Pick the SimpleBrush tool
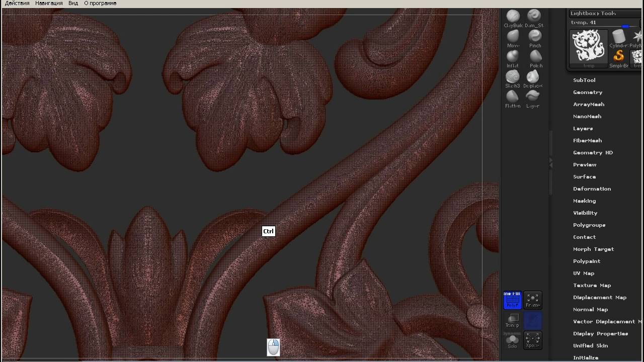 (x=619, y=59)
